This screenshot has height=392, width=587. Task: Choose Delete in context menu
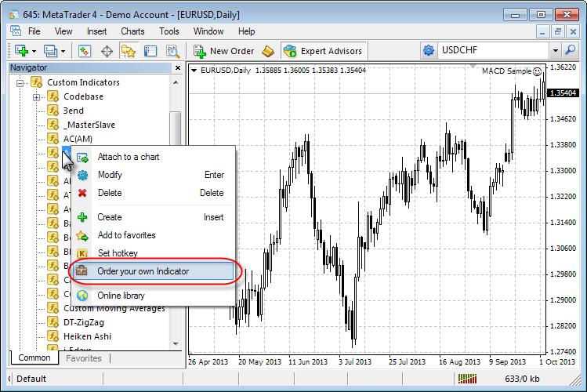point(154,193)
